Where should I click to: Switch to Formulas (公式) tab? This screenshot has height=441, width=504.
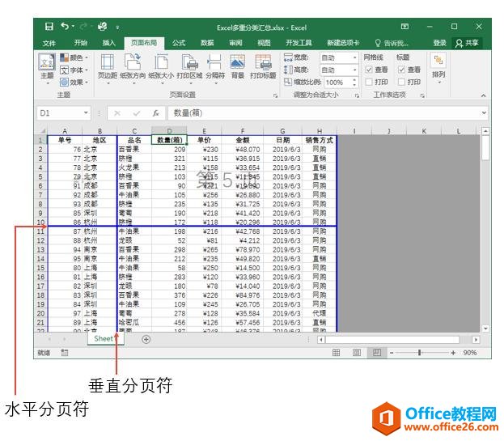[x=179, y=43]
